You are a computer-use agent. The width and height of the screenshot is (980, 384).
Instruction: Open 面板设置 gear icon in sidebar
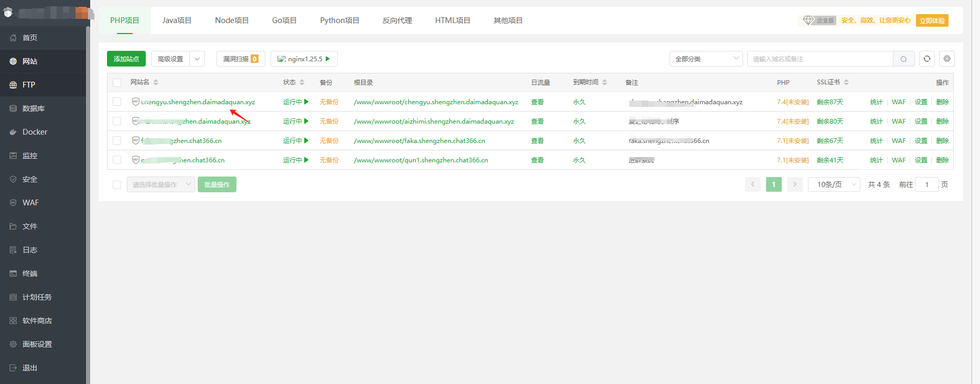point(13,344)
